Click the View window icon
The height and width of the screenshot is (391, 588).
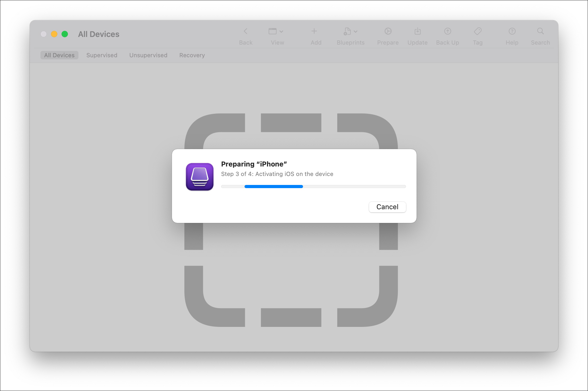[272, 31]
